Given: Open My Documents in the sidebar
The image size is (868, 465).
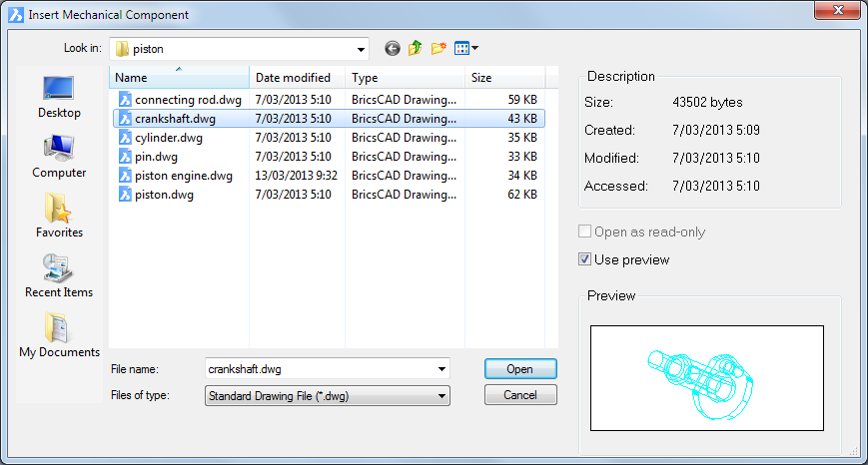Looking at the screenshot, I should click(x=59, y=336).
